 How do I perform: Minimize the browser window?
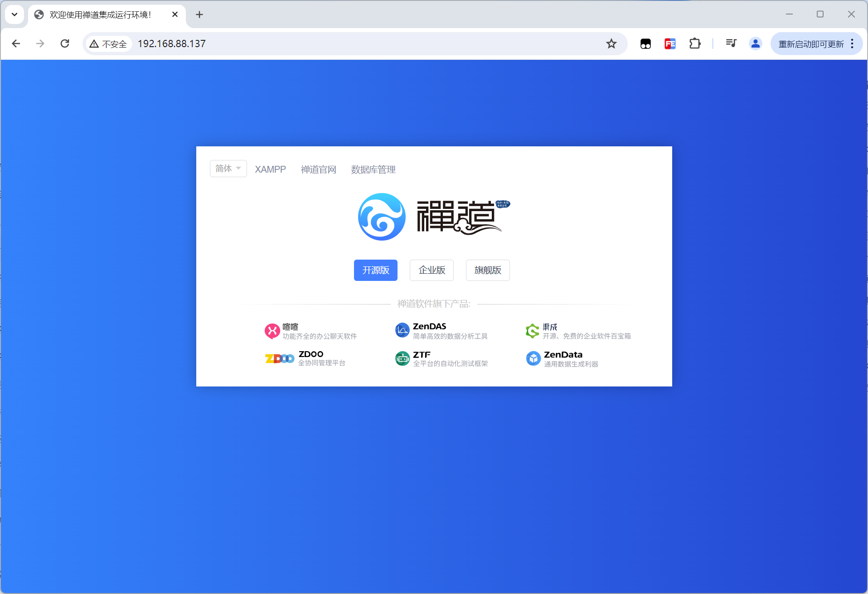pos(789,14)
